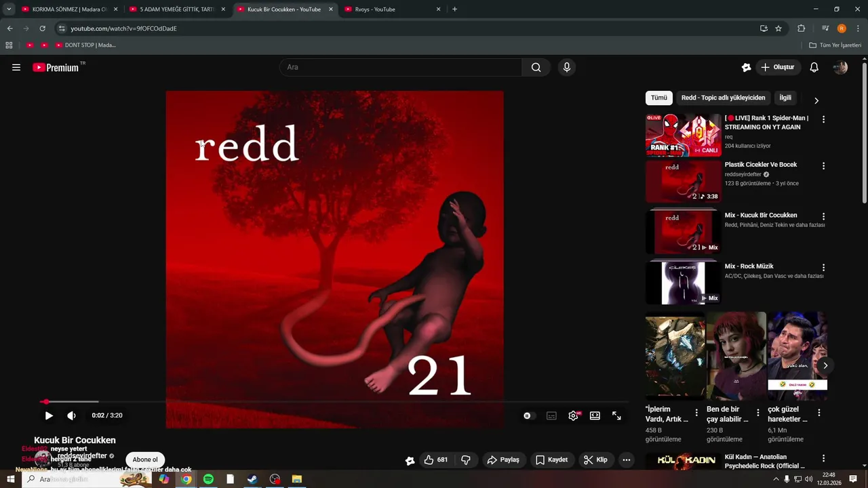Viewport: 868px width, 488px height.
Task: Open the tab search dropdown arrow
Action: click(x=9, y=9)
